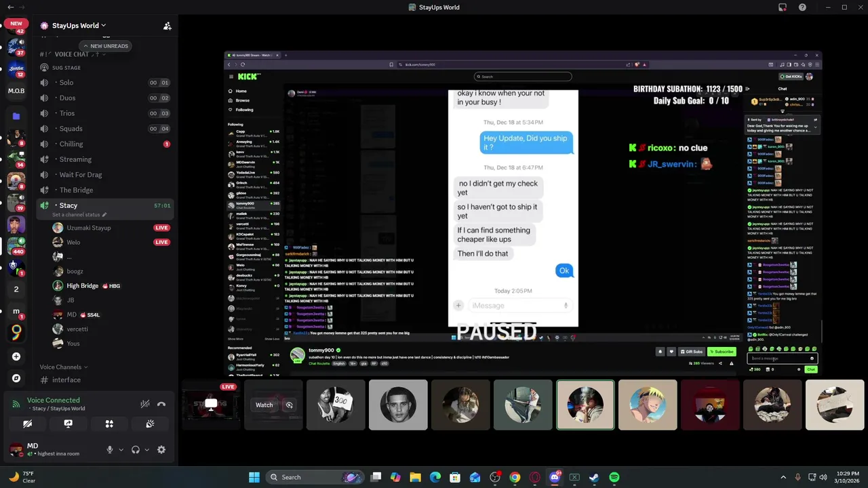Select The Bridge voice channel
This screenshot has height=488, width=868.
coord(105,190)
